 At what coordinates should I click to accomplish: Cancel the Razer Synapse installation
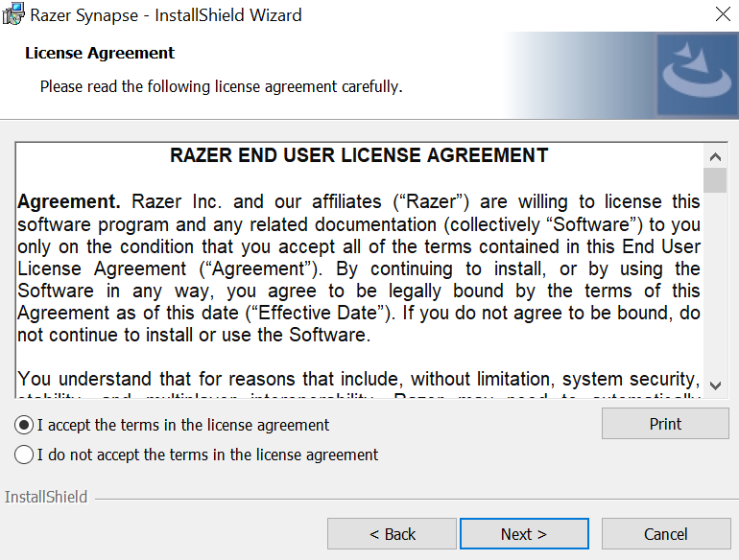coord(666,534)
